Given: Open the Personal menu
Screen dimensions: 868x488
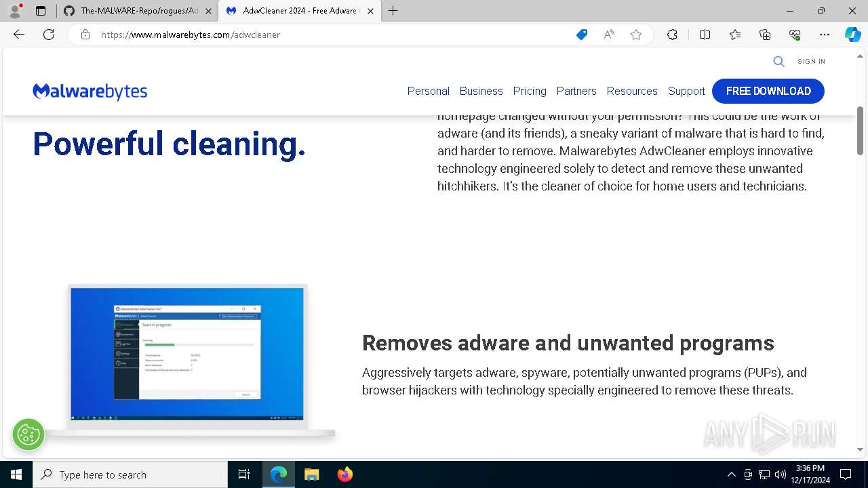Looking at the screenshot, I should click(x=428, y=91).
